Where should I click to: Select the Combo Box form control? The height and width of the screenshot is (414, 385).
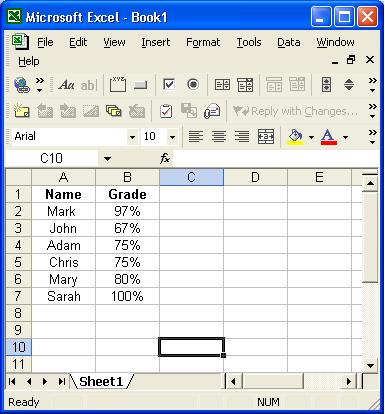[x=245, y=85]
